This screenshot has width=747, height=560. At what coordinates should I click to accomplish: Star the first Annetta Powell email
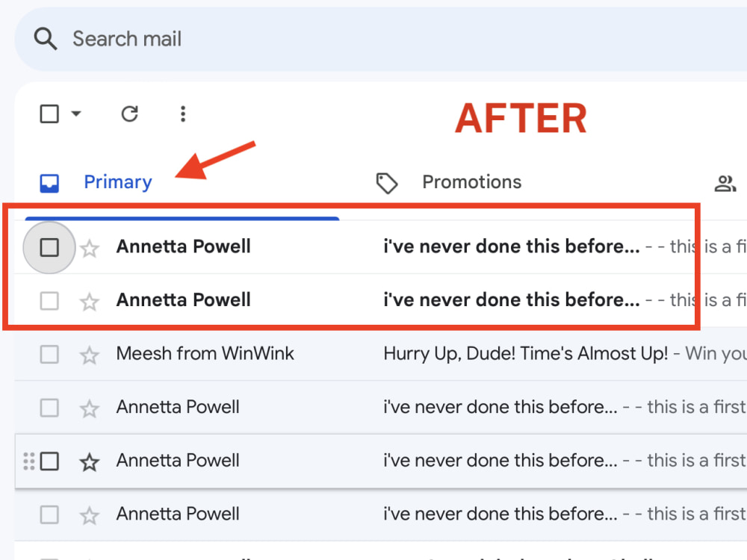point(89,247)
